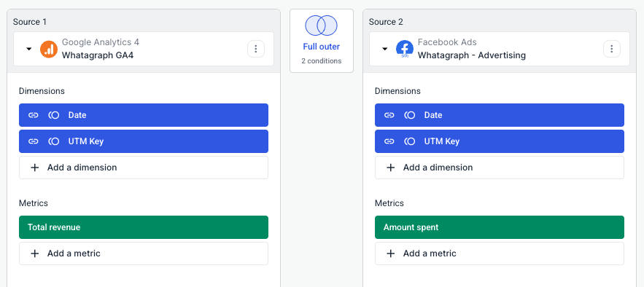
Task: Expand the Source 1 Google Analytics dropdown arrow
Action: [28, 49]
